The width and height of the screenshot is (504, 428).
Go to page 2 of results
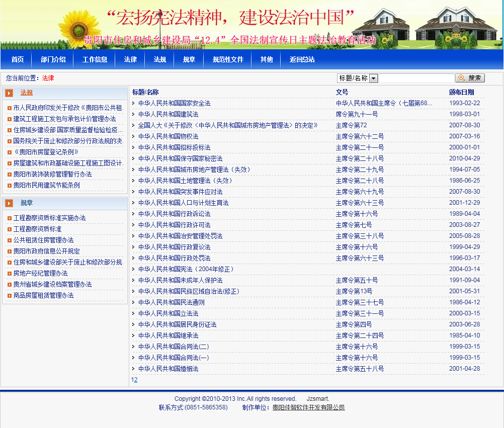pyautogui.click(x=136, y=380)
